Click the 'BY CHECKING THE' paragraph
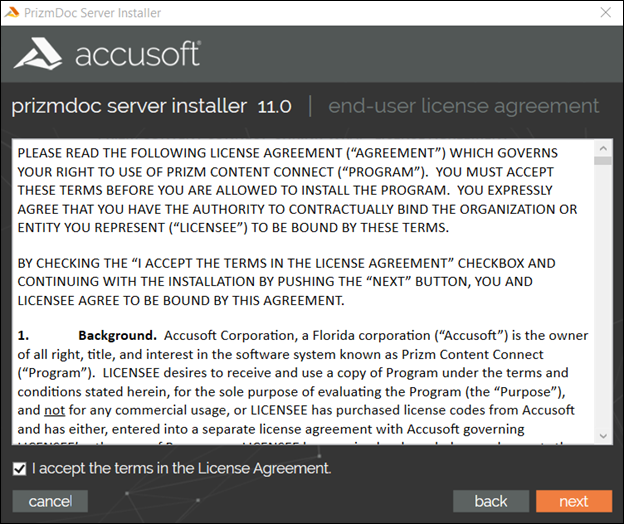The image size is (624, 524). (x=287, y=282)
